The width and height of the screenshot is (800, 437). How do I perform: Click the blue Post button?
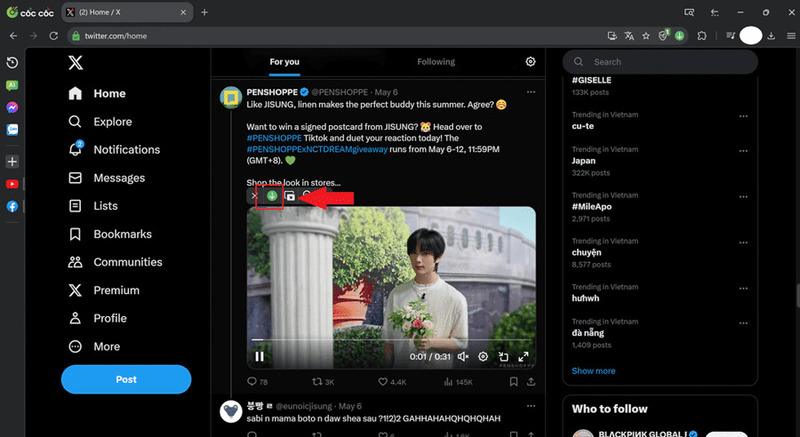point(126,379)
